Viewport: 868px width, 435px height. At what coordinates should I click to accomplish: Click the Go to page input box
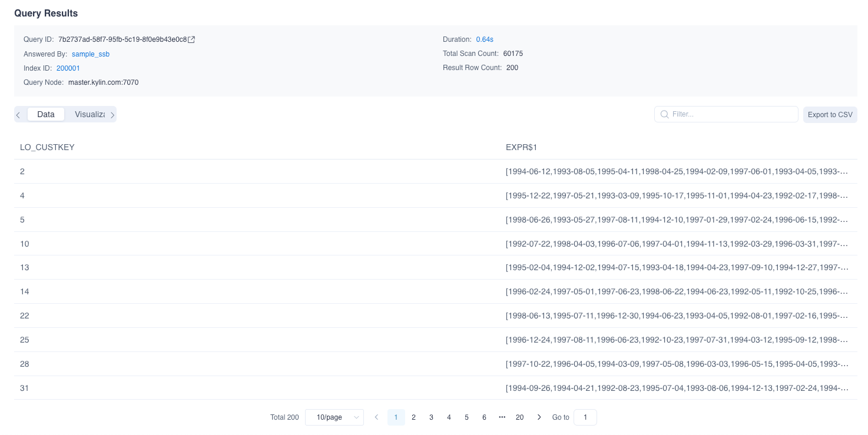click(x=585, y=417)
